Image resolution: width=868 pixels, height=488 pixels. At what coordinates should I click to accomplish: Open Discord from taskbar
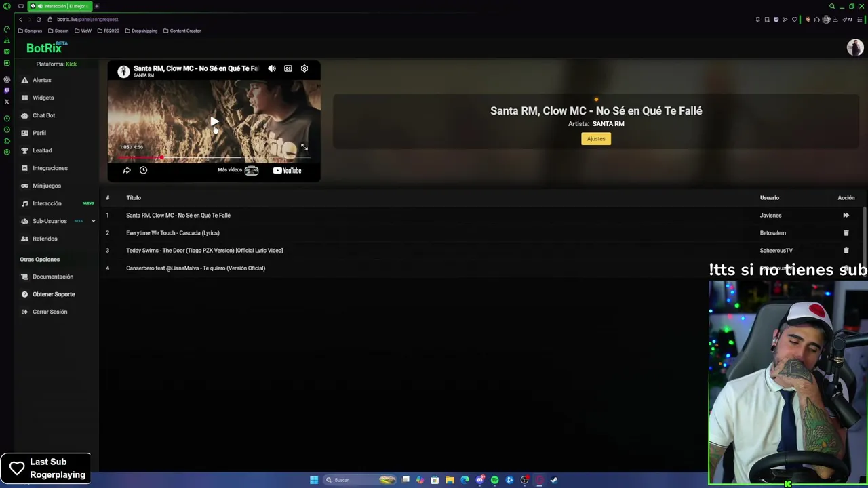(x=480, y=480)
